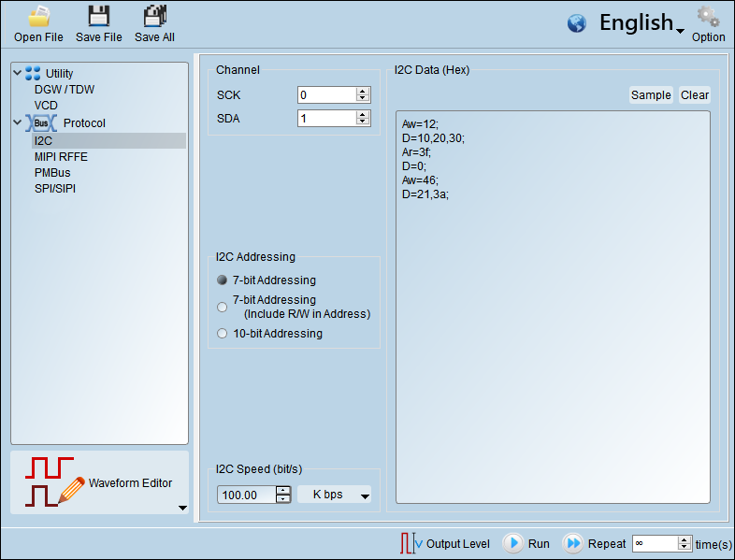Select 10-bit Addressing option
Screen dimensions: 735x560
pyautogui.click(x=222, y=334)
